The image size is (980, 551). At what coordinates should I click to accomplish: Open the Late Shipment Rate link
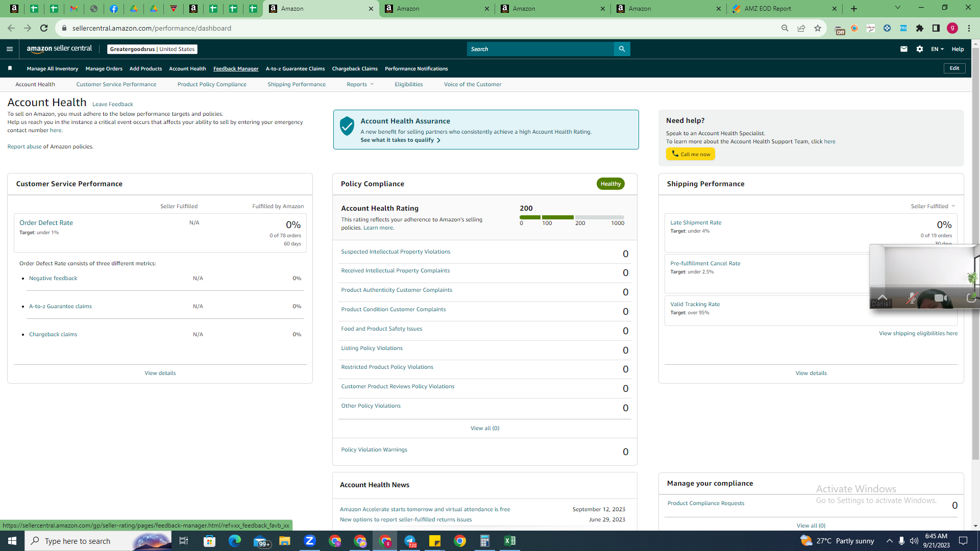click(x=696, y=222)
